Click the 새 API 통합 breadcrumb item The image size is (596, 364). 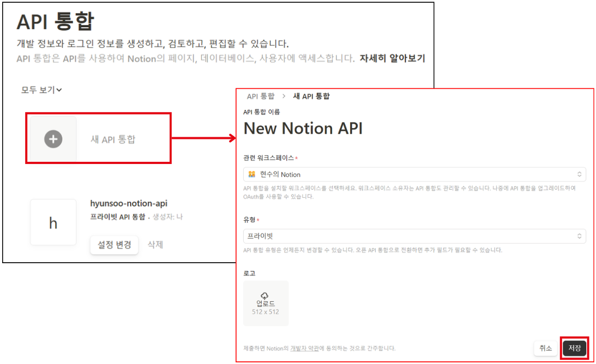tap(311, 96)
